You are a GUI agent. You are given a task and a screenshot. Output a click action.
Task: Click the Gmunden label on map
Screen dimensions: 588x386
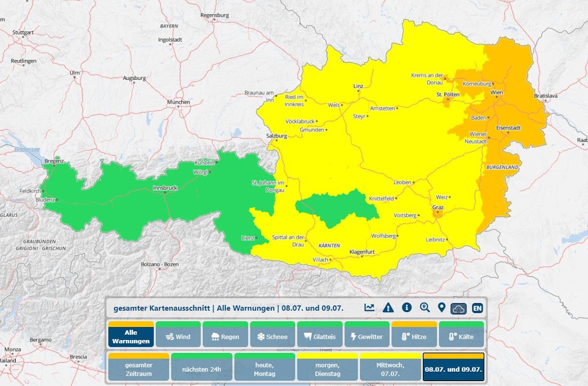click(x=312, y=130)
